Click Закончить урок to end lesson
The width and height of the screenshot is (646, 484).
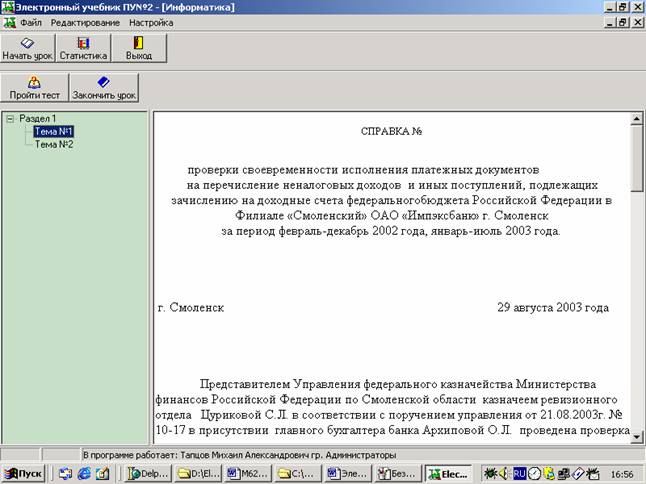tap(104, 88)
